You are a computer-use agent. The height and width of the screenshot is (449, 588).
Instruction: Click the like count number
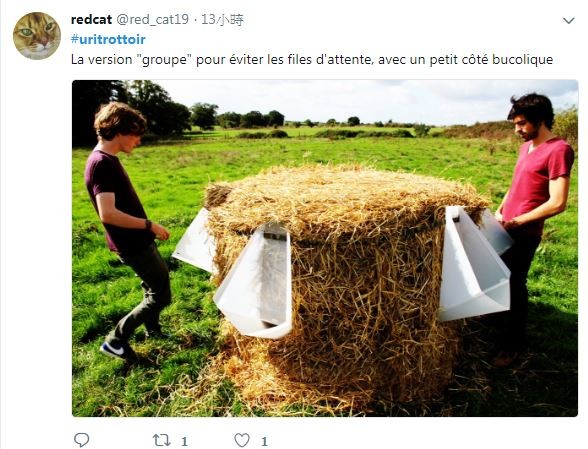coord(264,441)
